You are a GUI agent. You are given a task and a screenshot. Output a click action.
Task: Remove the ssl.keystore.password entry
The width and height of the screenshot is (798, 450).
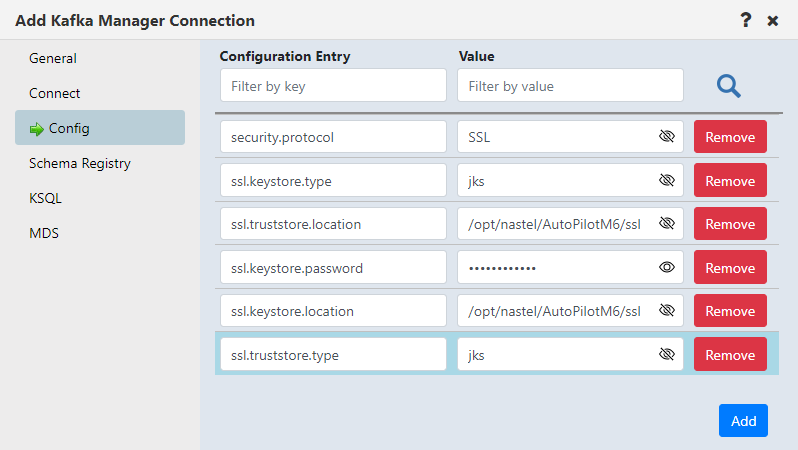pos(730,267)
